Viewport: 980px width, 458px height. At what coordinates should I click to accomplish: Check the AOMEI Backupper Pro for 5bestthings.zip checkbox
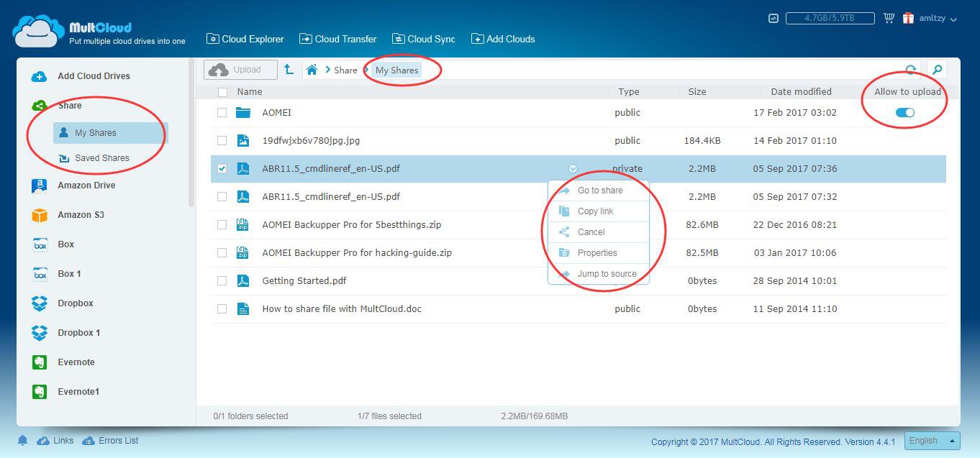coord(222,225)
